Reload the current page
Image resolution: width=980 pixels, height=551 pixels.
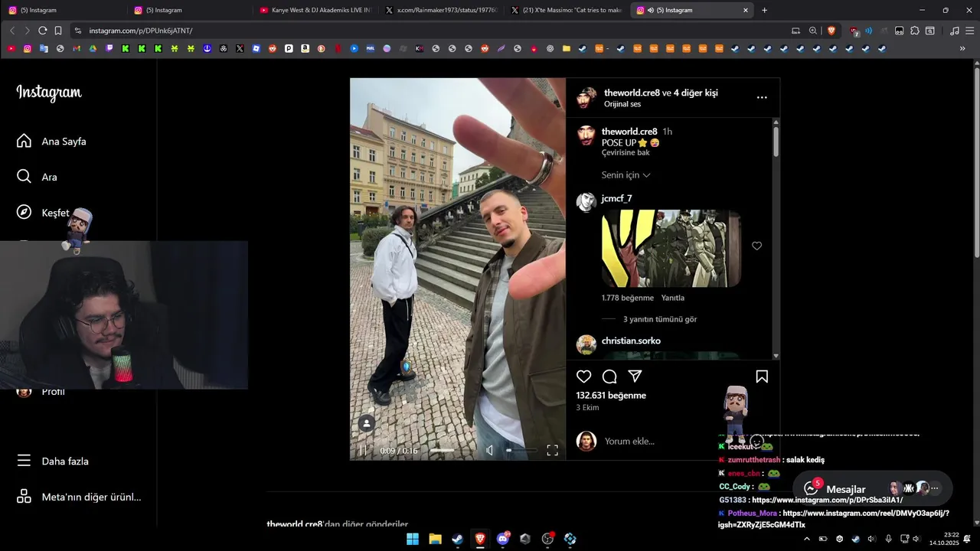point(43,31)
